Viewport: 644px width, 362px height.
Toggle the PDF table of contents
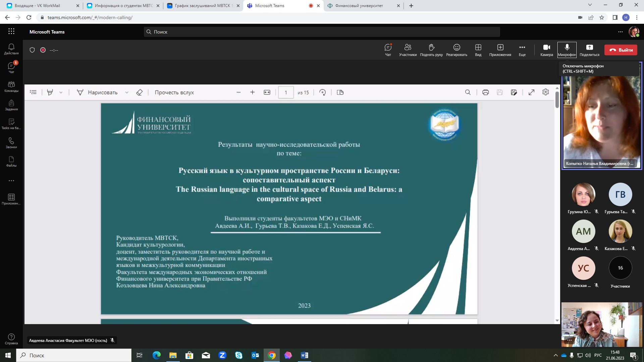coord(33,92)
